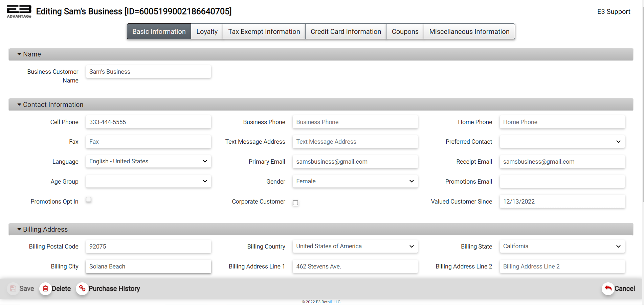Click the Cancel red arrow icon
This screenshot has width=644, height=305.
(608, 288)
